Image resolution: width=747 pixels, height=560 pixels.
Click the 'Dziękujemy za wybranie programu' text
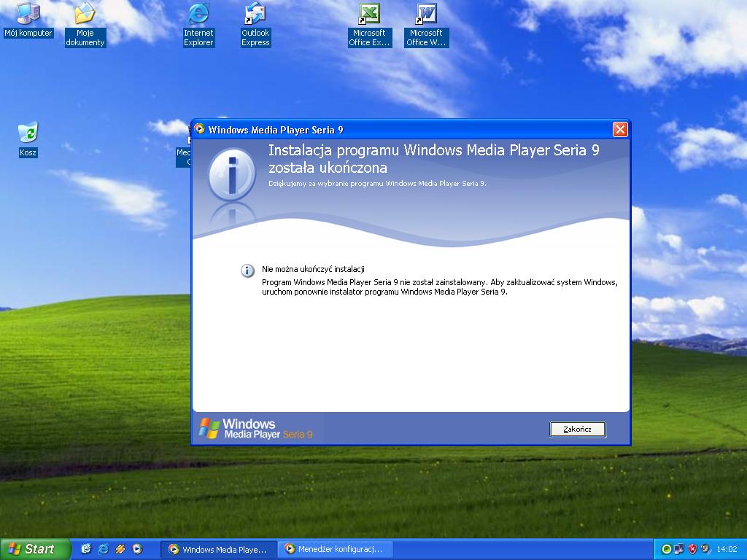point(377,183)
